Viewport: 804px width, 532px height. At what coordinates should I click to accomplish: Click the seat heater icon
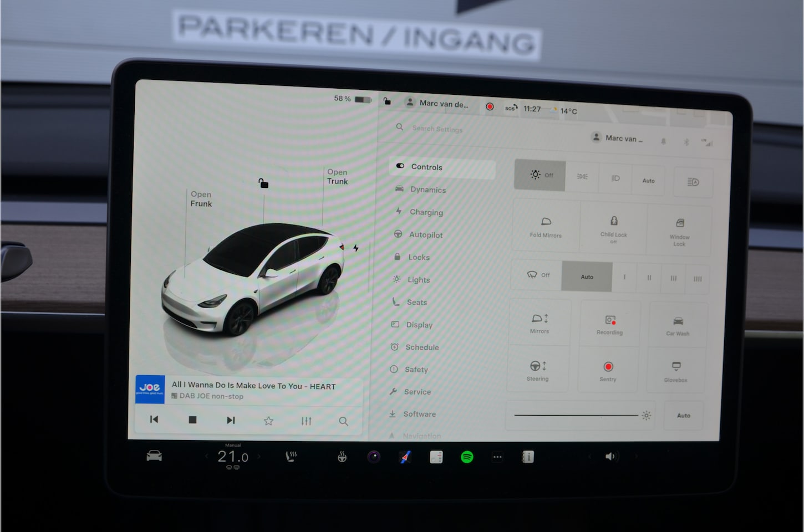(291, 457)
